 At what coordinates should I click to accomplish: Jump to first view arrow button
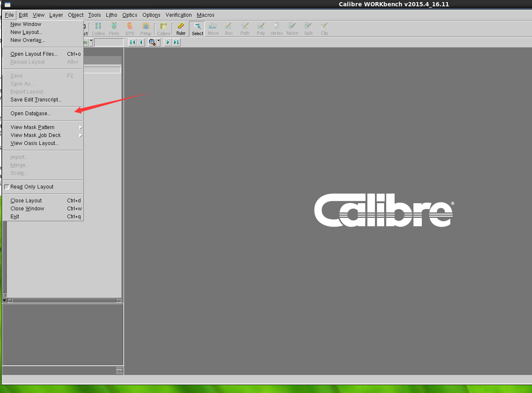(x=132, y=42)
